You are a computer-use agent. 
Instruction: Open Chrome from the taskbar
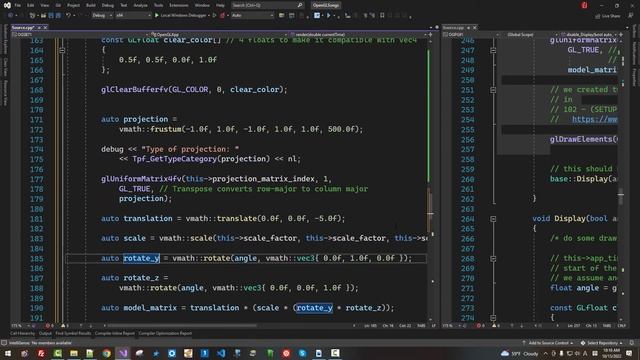click(x=107, y=353)
